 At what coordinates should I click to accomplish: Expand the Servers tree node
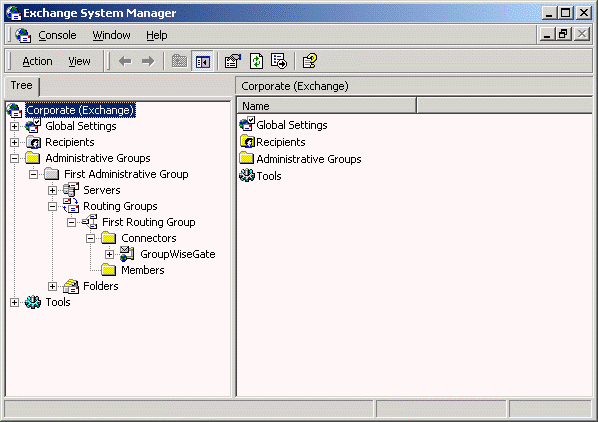(53, 190)
